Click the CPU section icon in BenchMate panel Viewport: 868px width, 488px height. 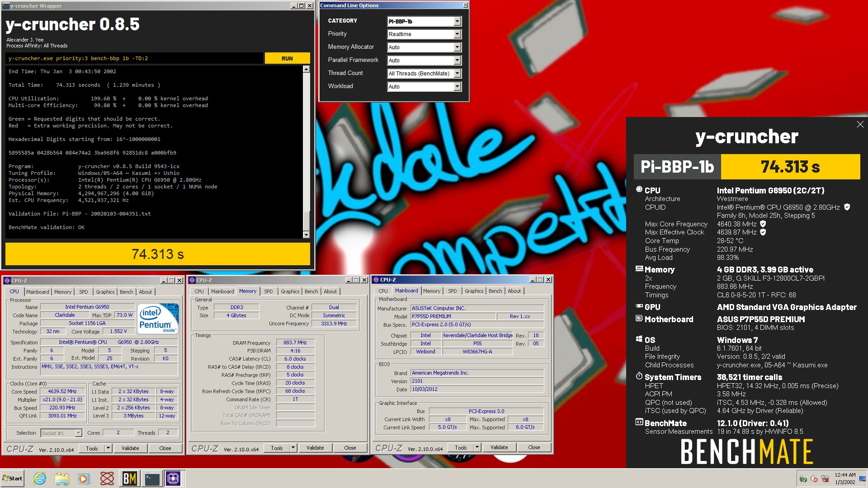pos(639,189)
